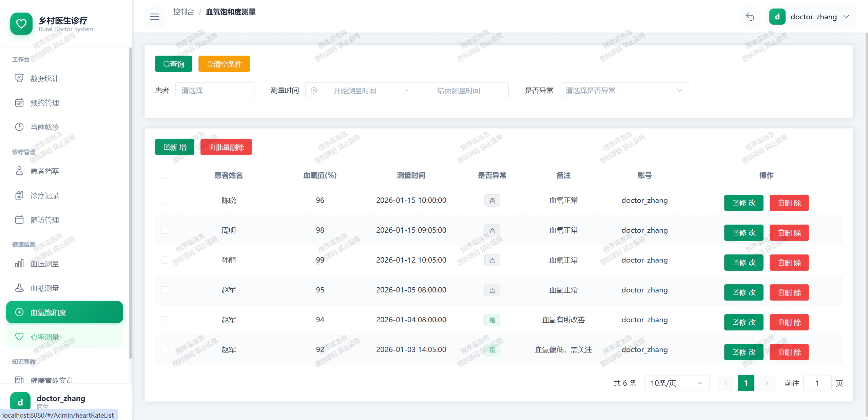Click the green 查询 search button
Screen dimensions: 868x420
point(174,64)
